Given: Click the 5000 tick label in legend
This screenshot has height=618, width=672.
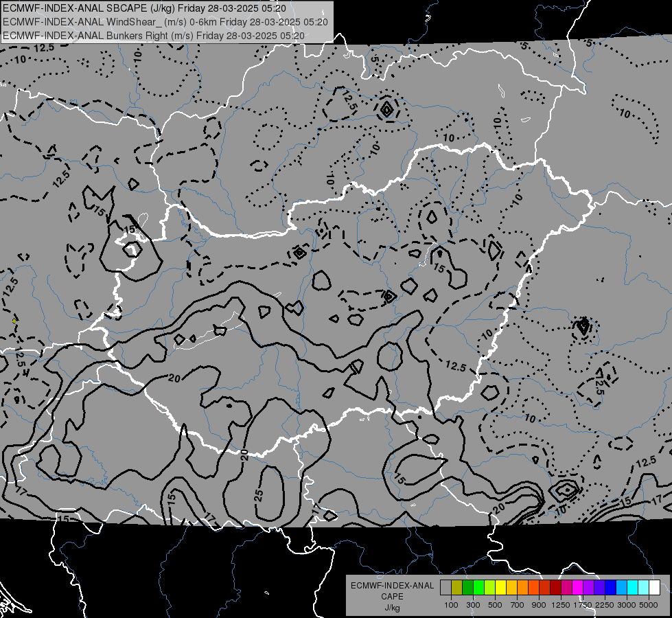Looking at the screenshot, I should click(649, 605).
